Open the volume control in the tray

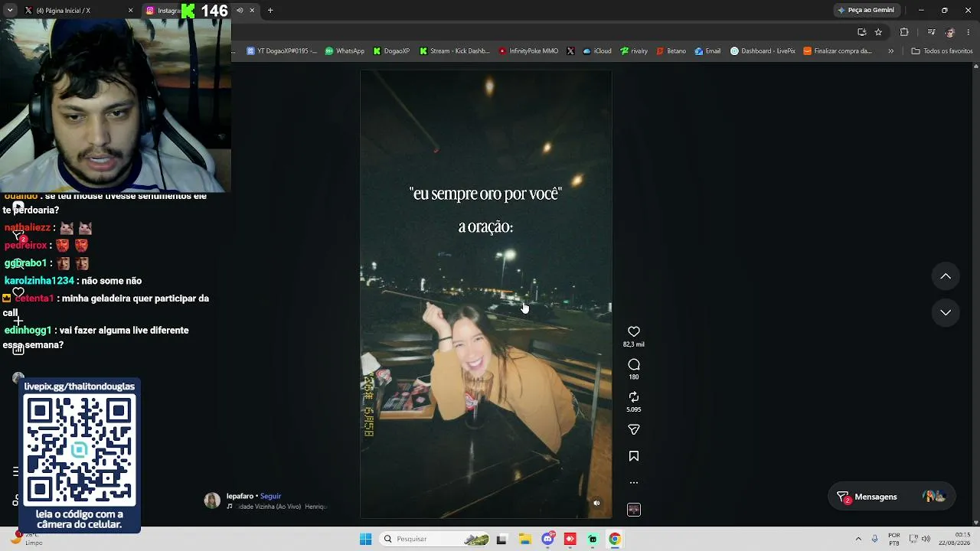tap(927, 539)
